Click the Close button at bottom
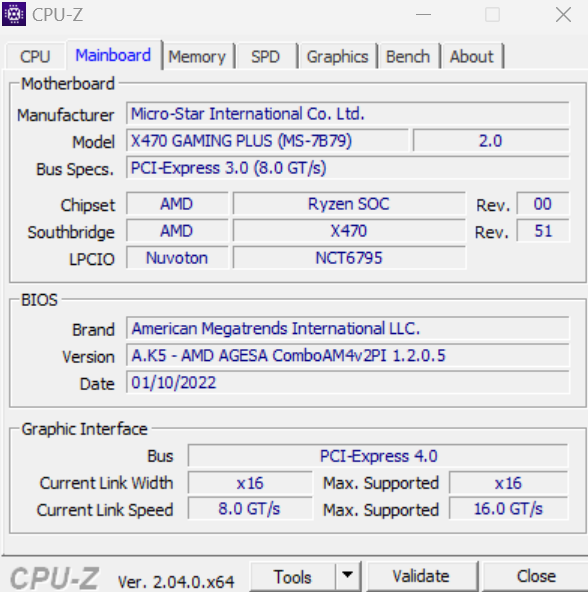The height and width of the screenshot is (592, 588). coord(536,577)
